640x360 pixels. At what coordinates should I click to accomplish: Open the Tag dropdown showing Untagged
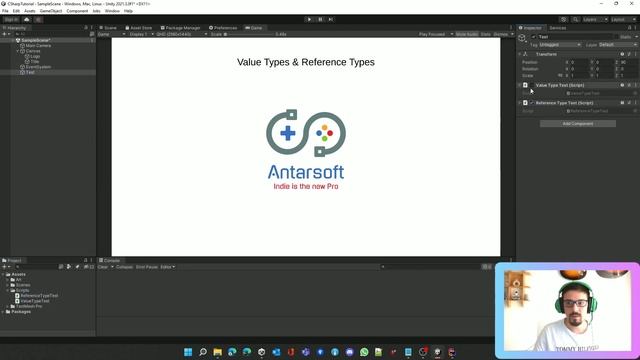click(x=560, y=45)
